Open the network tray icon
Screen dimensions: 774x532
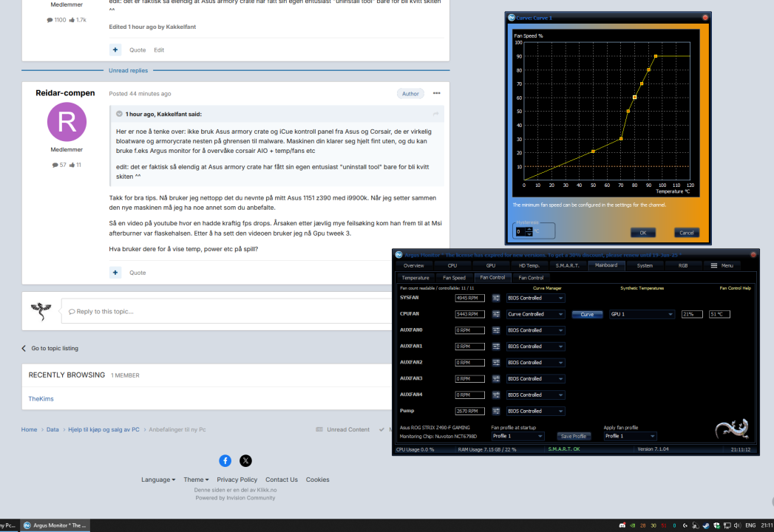[727, 525]
